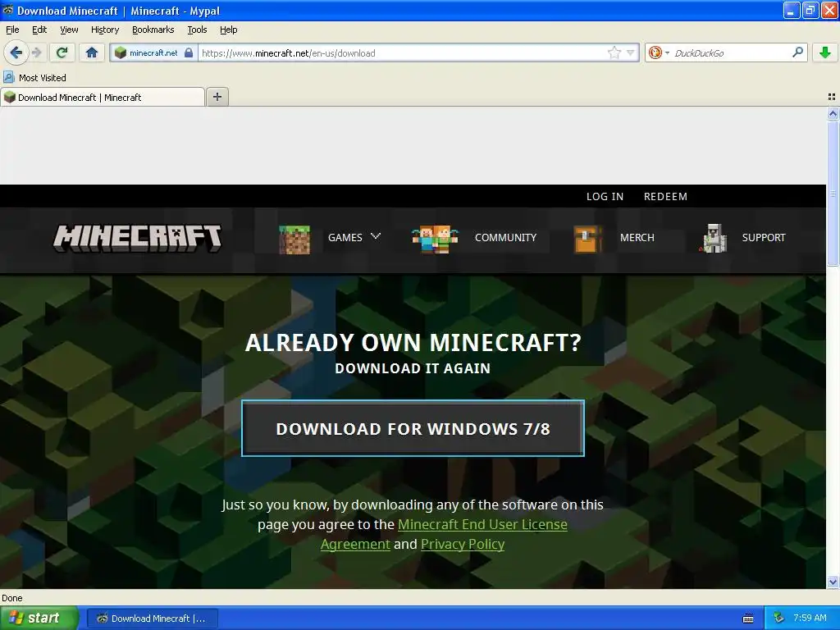Click the vertical scrollbar thumb

[833, 193]
